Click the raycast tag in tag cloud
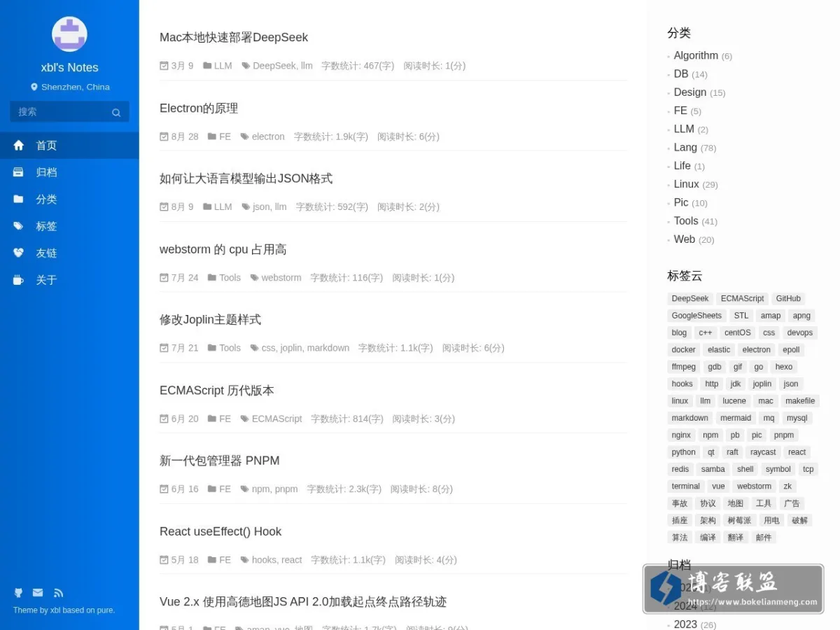This screenshot has height=630, width=840. click(x=763, y=452)
